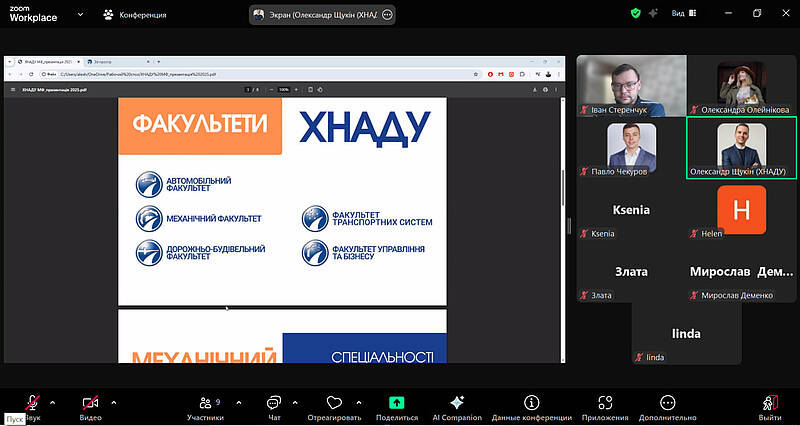
Task: Expand participants options arrow
Action: (x=239, y=403)
